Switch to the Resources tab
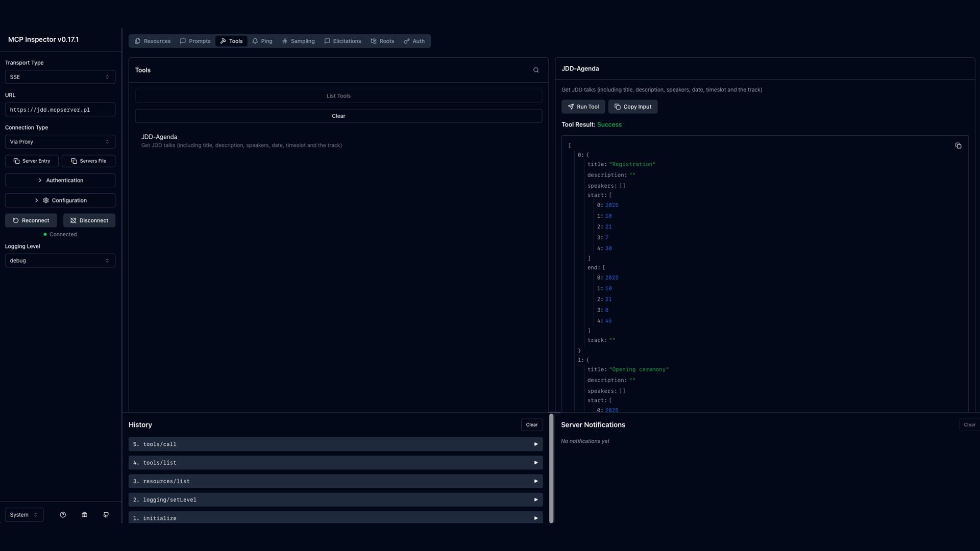The width and height of the screenshot is (980, 551). 152,41
